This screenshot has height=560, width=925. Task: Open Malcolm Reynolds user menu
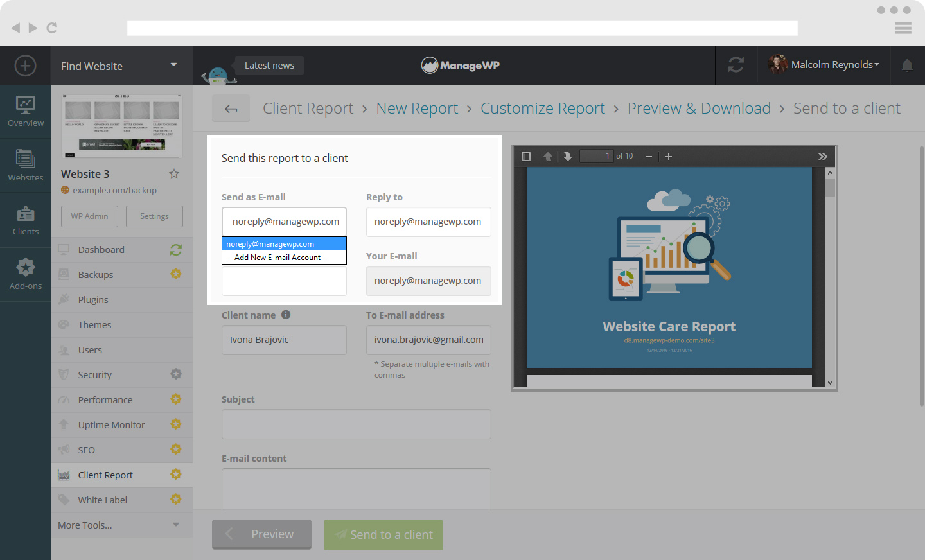pyautogui.click(x=824, y=65)
